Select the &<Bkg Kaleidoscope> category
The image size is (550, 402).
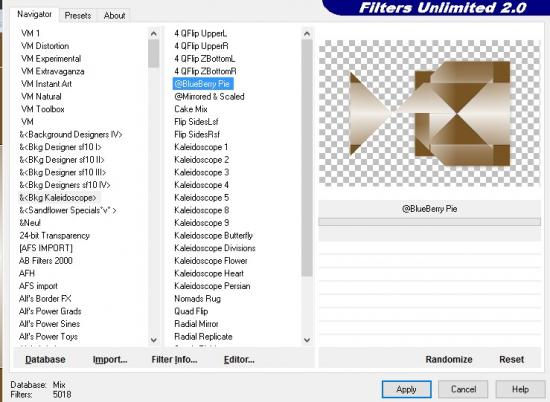click(58, 198)
